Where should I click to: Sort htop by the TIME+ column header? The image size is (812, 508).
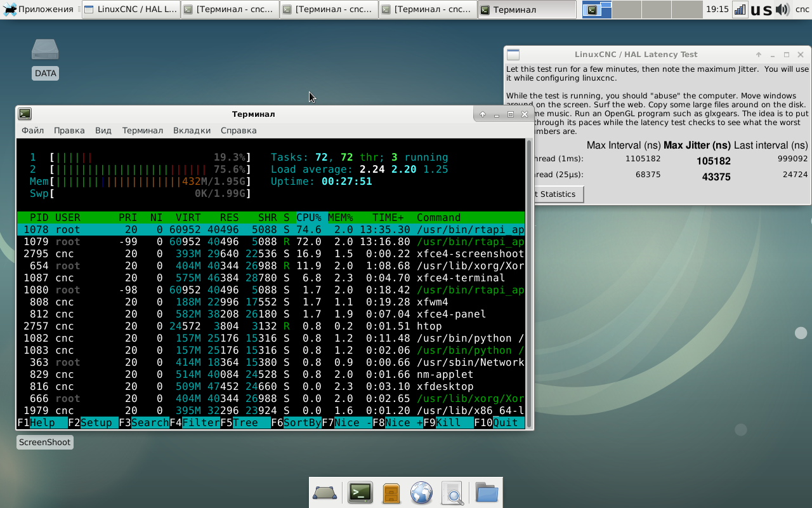(x=388, y=217)
